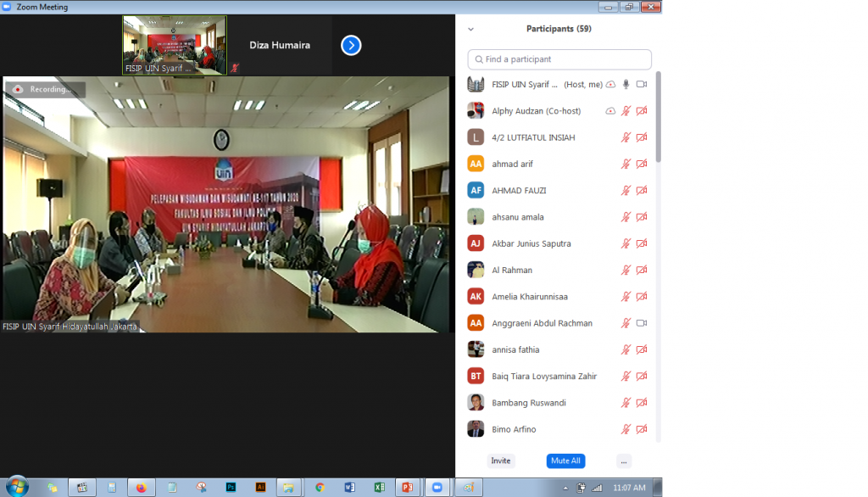Toggle Al Rahman's muted microphone
This screenshot has height=497, width=868.
[626, 270]
